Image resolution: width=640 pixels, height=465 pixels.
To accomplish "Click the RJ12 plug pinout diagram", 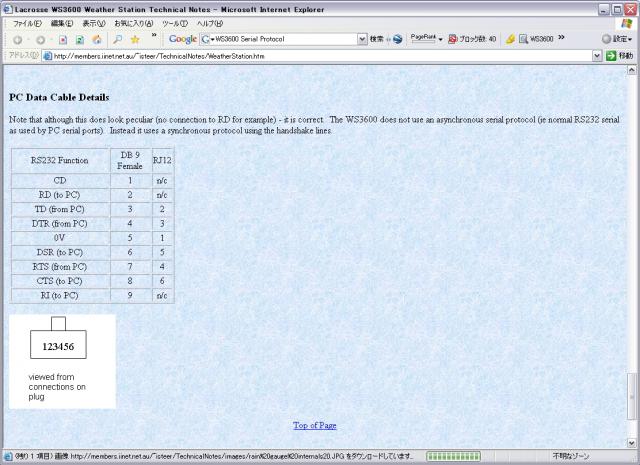I will coord(62,361).
